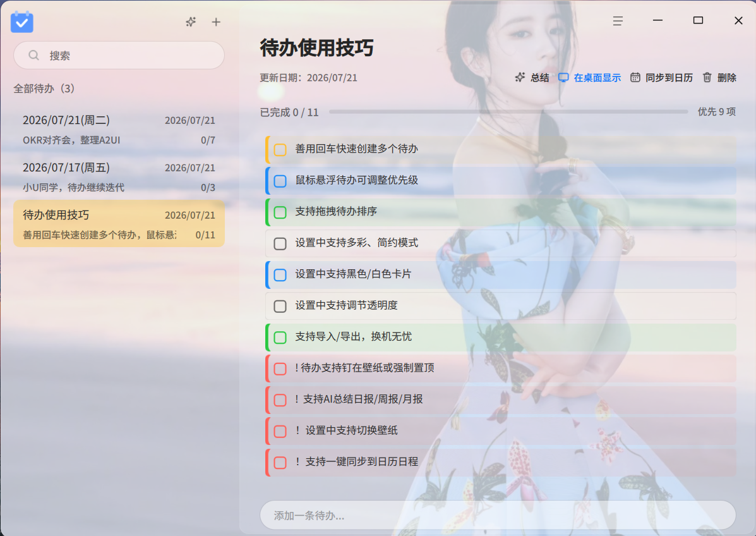Viewport: 756px width, 536px height.
Task: Click the 小U同学，待办继续迭代 preview text
Action: pos(73,187)
